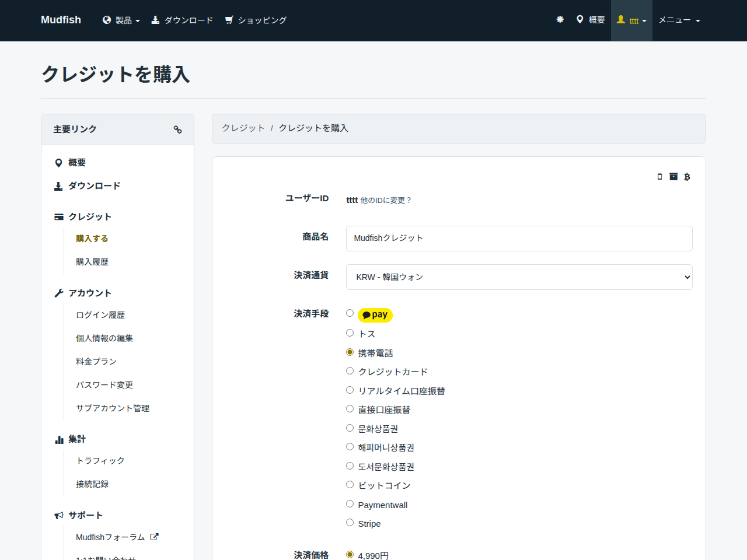Click the external link icon beside Mudfishフォーラム

point(154,537)
